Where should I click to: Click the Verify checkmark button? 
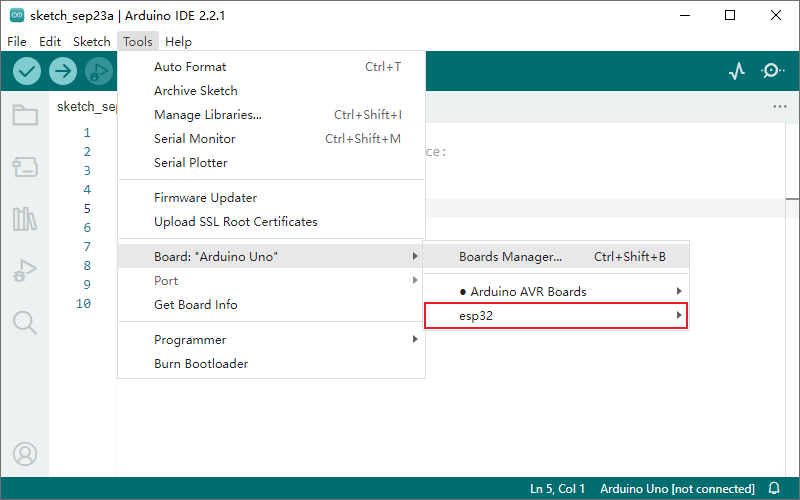[x=27, y=71]
